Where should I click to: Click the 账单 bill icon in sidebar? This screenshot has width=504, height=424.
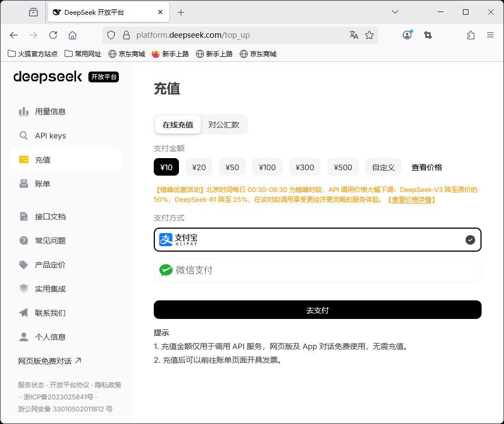(24, 184)
